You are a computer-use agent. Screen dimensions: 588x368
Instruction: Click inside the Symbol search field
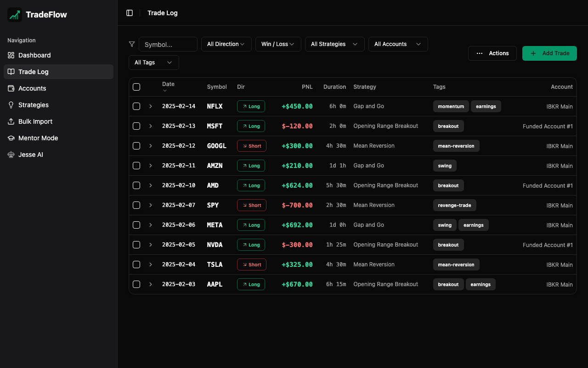(x=168, y=44)
